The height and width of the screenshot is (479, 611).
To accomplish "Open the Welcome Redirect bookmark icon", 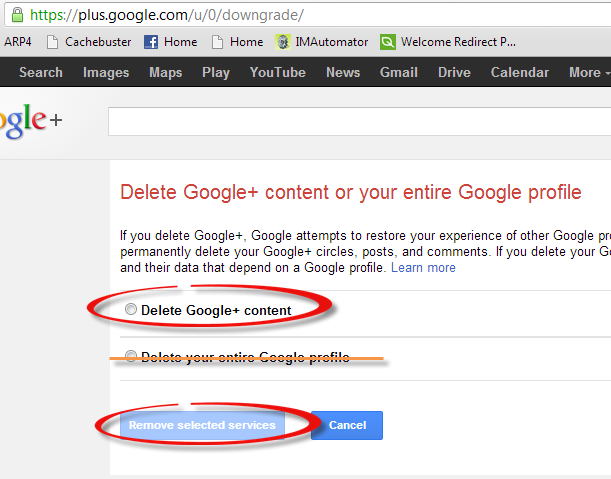I will tap(388, 42).
